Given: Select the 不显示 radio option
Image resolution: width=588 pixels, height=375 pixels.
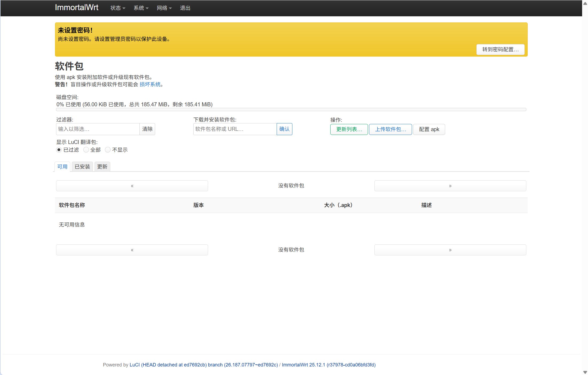Looking at the screenshot, I should 108,150.
